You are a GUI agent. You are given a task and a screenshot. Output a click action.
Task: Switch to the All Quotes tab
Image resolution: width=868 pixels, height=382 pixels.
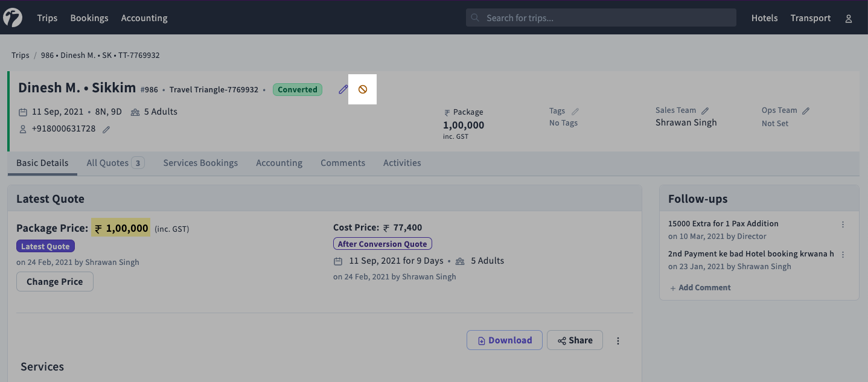(115, 163)
